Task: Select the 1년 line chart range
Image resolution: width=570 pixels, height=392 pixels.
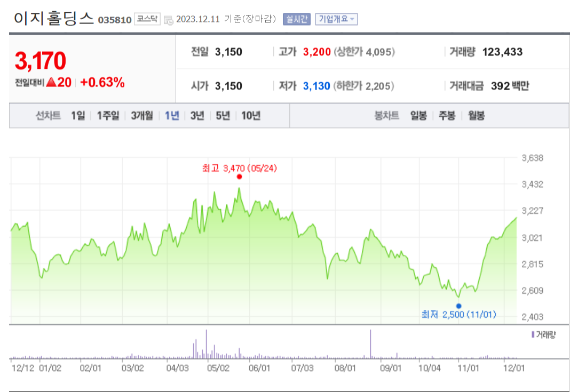Action: point(172,116)
